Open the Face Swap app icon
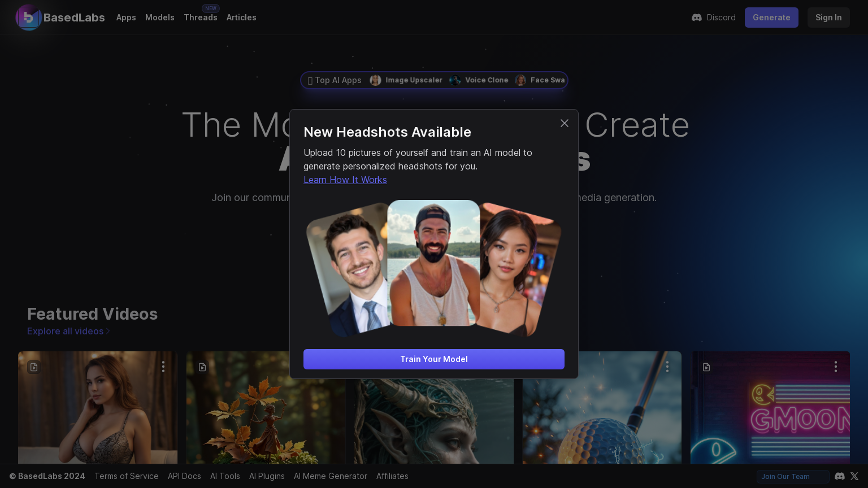Image resolution: width=868 pixels, height=488 pixels. coord(520,80)
